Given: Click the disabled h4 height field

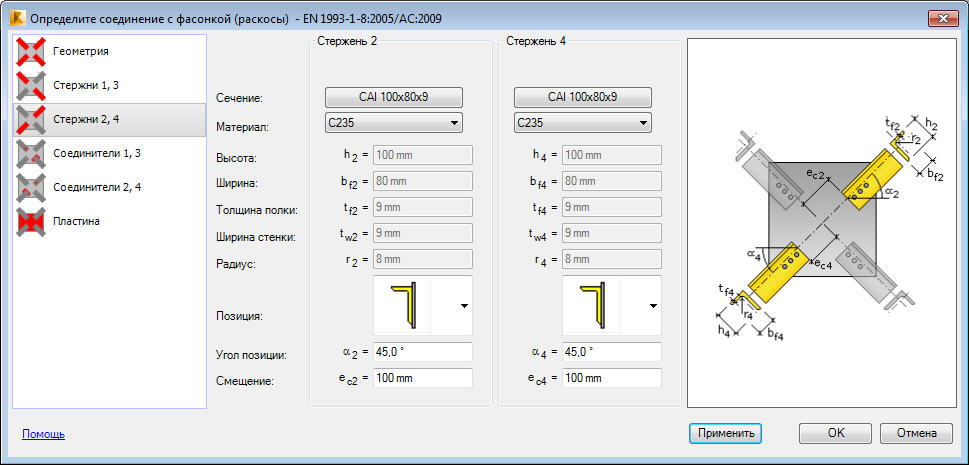Looking at the screenshot, I should click(612, 155).
